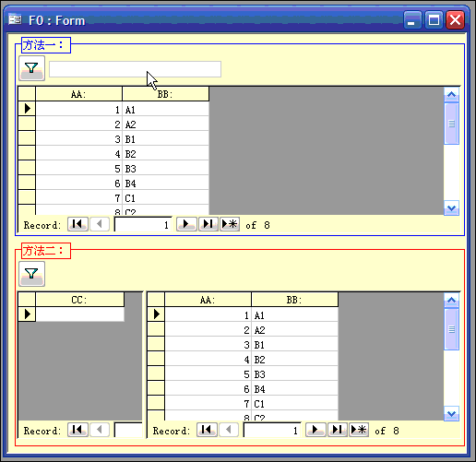
Task: Jump to last record in top subform
Action: [x=208, y=224]
